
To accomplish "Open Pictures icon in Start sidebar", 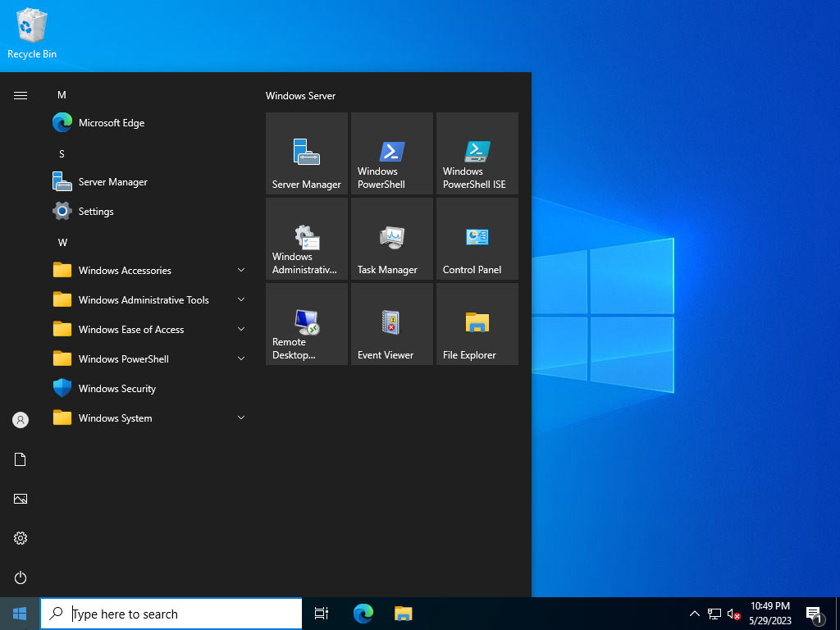I will click(21, 499).
